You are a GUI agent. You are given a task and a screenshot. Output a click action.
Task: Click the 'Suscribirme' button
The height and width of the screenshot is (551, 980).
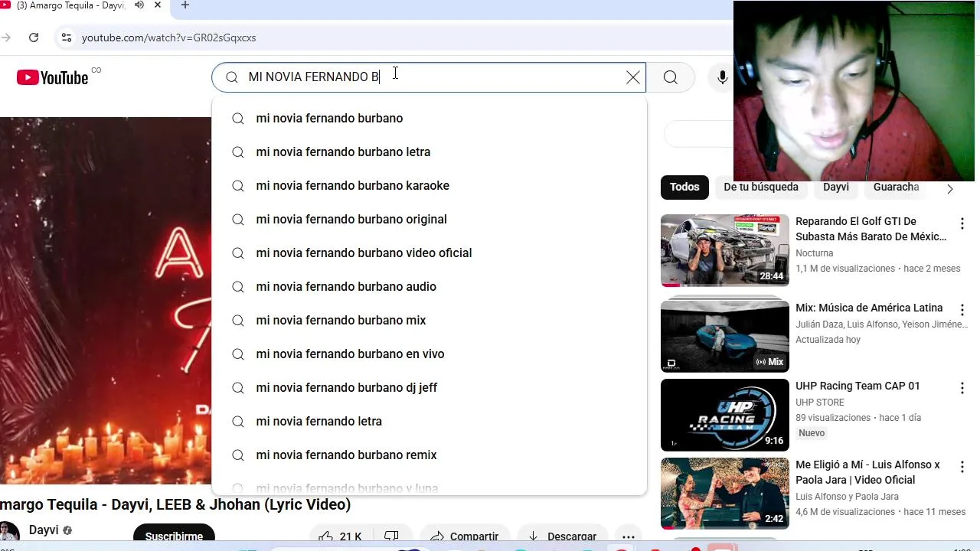(x=174, y=536)
